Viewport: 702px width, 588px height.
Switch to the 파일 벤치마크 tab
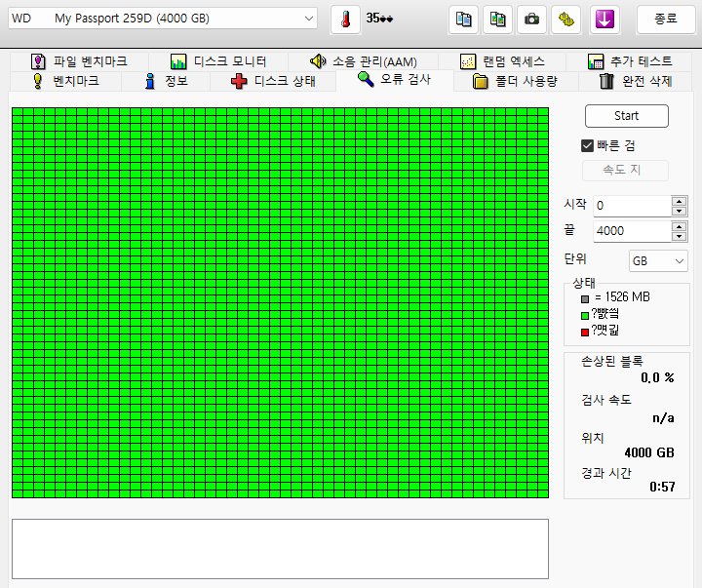79,61
